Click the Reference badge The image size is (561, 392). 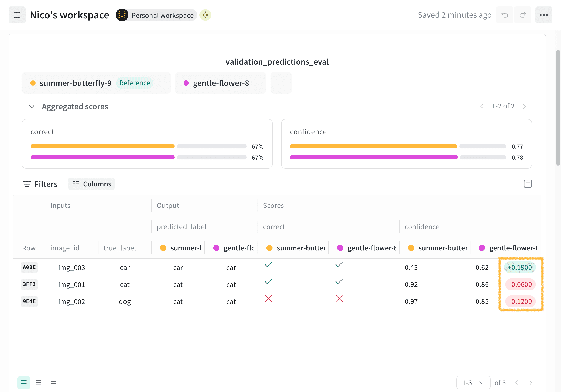pos(135,83)
